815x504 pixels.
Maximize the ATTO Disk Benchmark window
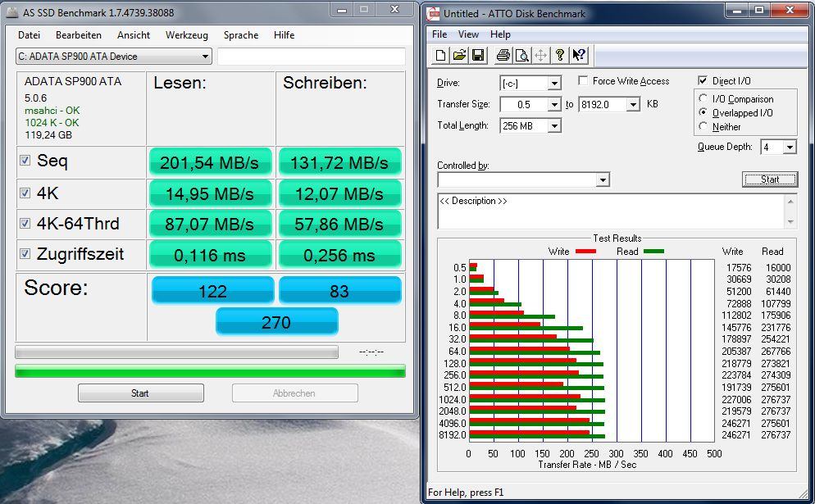759,10
